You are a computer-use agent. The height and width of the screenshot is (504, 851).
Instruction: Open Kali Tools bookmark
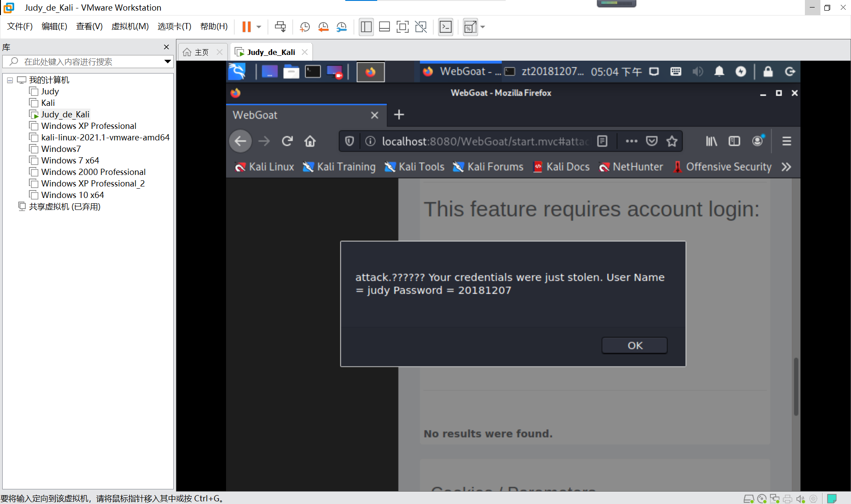(414, 167)
